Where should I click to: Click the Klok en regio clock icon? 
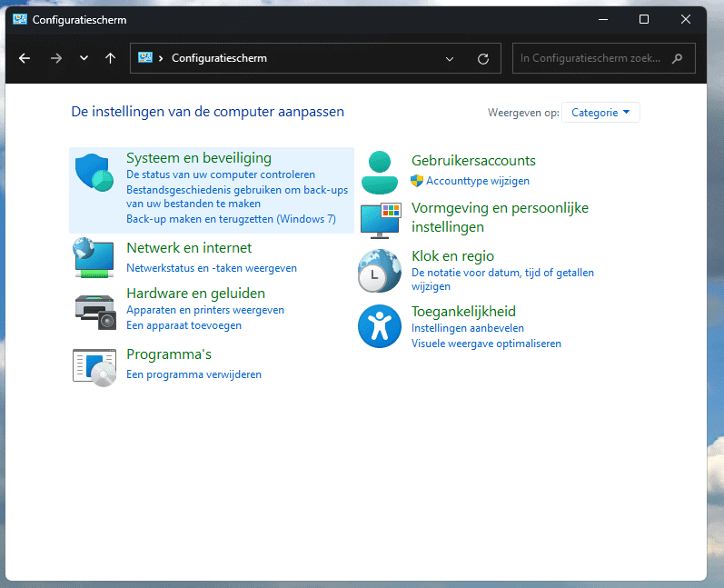tap(379, 272)
